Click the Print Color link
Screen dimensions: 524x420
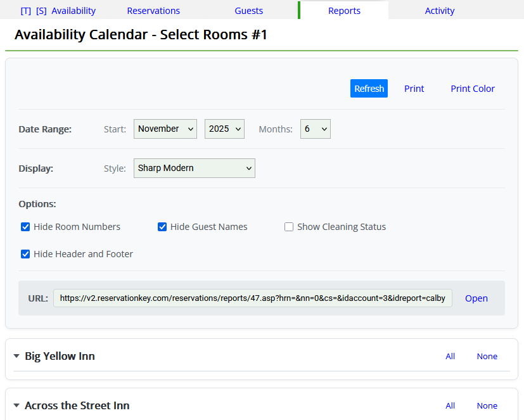tap(473, 89)
